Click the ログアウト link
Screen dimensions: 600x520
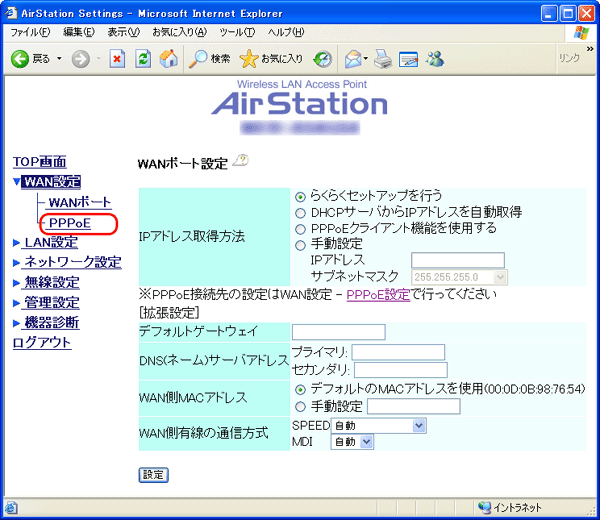(x=42, y=342)
